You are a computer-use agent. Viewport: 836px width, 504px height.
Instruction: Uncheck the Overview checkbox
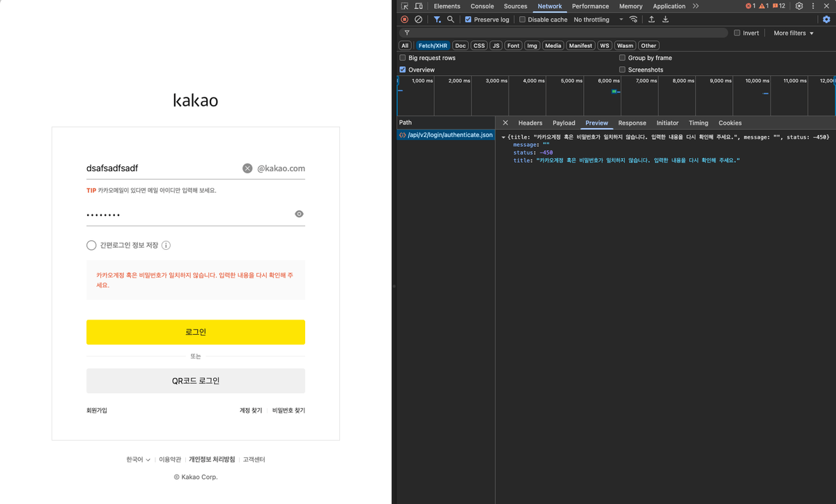click(x=403, y=70)
